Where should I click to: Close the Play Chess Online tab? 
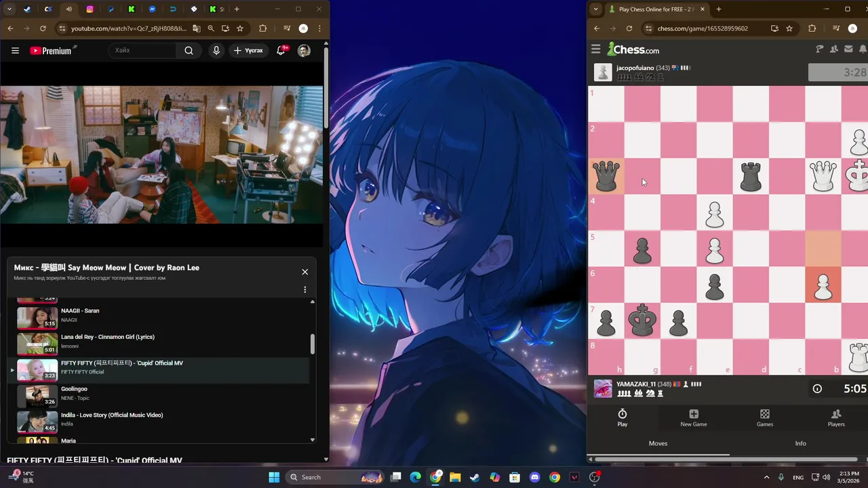pyautogui.click(x=703, y=9)
